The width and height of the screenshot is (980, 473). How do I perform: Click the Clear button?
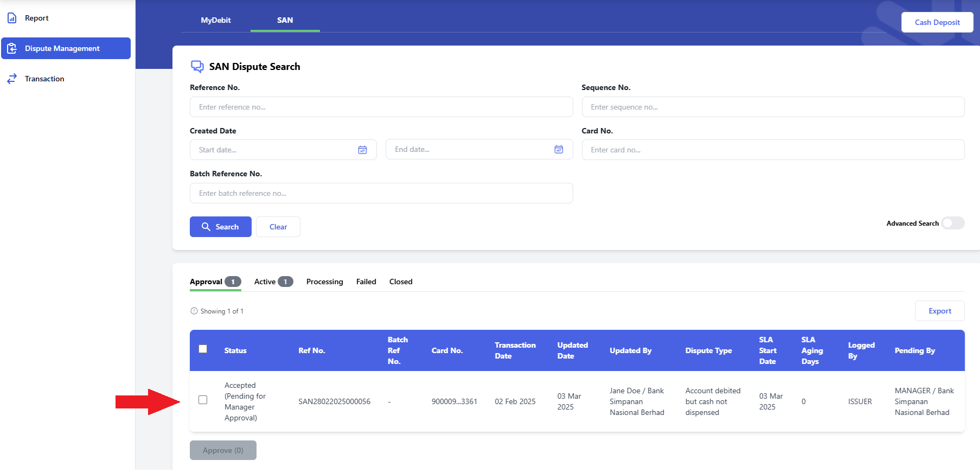point(278,227)
